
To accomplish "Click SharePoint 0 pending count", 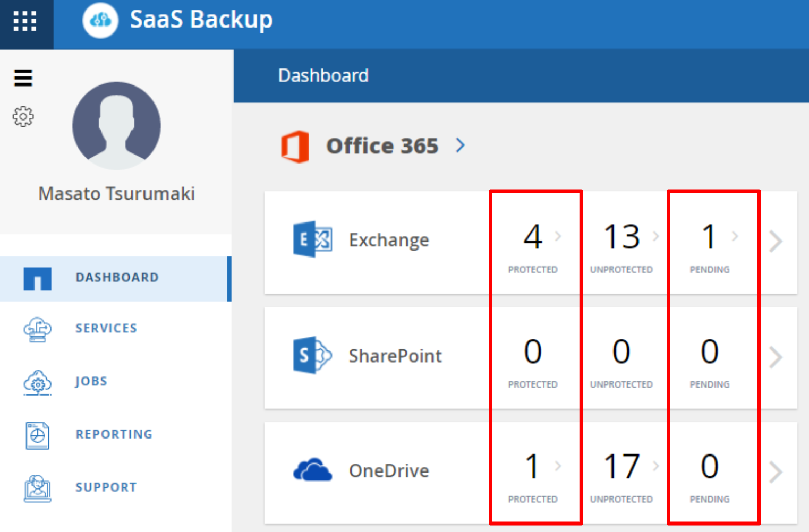I will coord(710,352).
